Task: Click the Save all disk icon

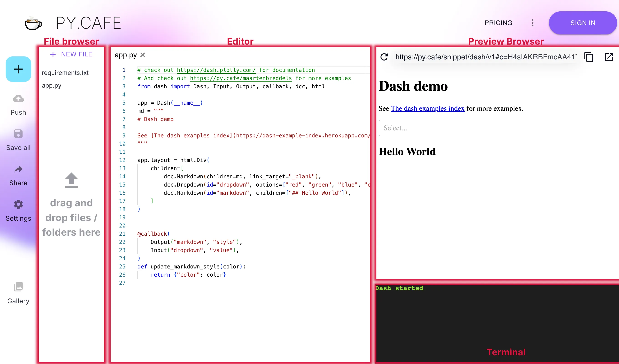Action: tap(18, 134)
